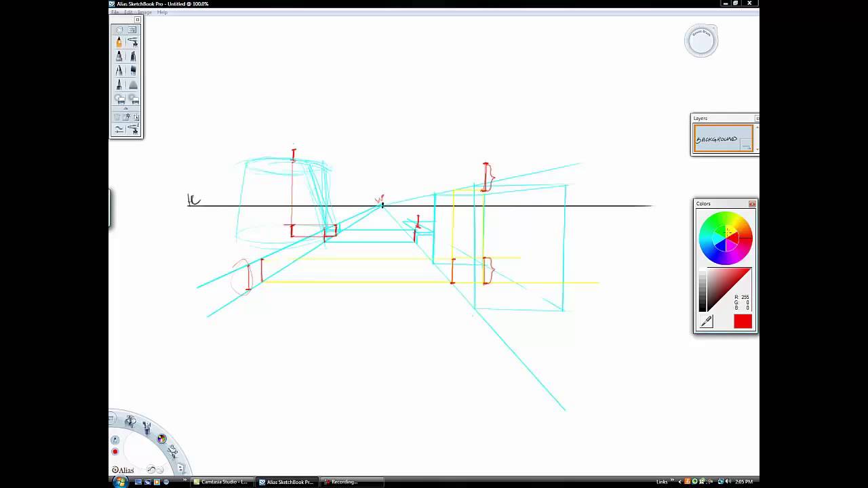The width and height of the screenshot is (868, 488).
Task: Click the new custom brush icon
Action: point(126,117)
